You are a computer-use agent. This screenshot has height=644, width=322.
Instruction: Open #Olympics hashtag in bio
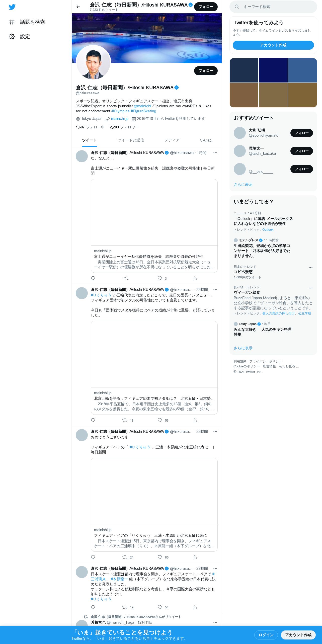pyautogui.click(x=120, y=111)
